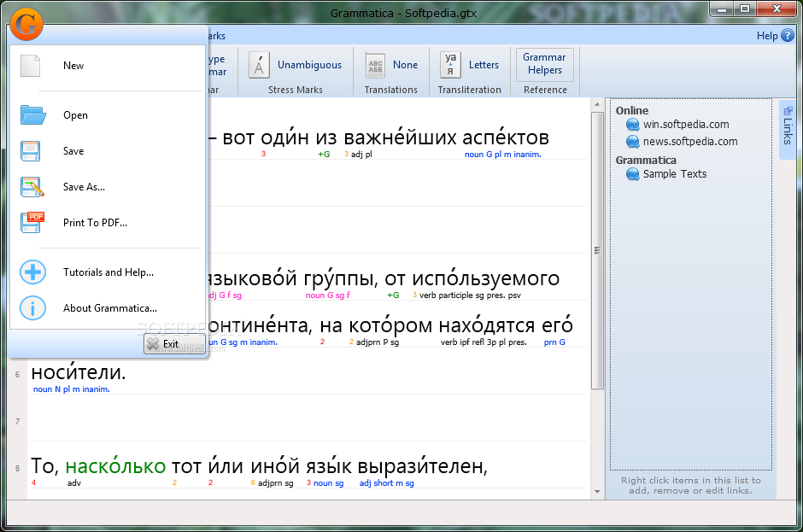Click line number 7 in the margin
The width and height of the screenshot is (803, 532).
pyautogui.click(x=17, y=421)
